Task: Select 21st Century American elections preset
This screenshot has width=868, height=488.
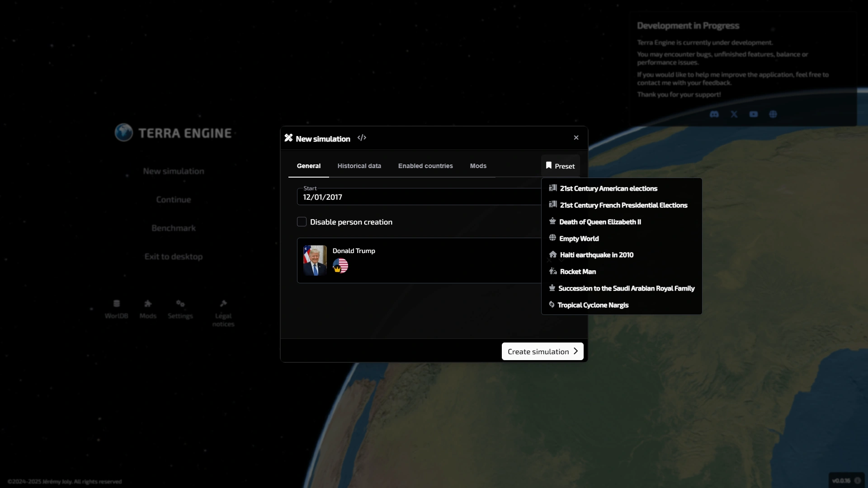Action: (x=622, y=188)
